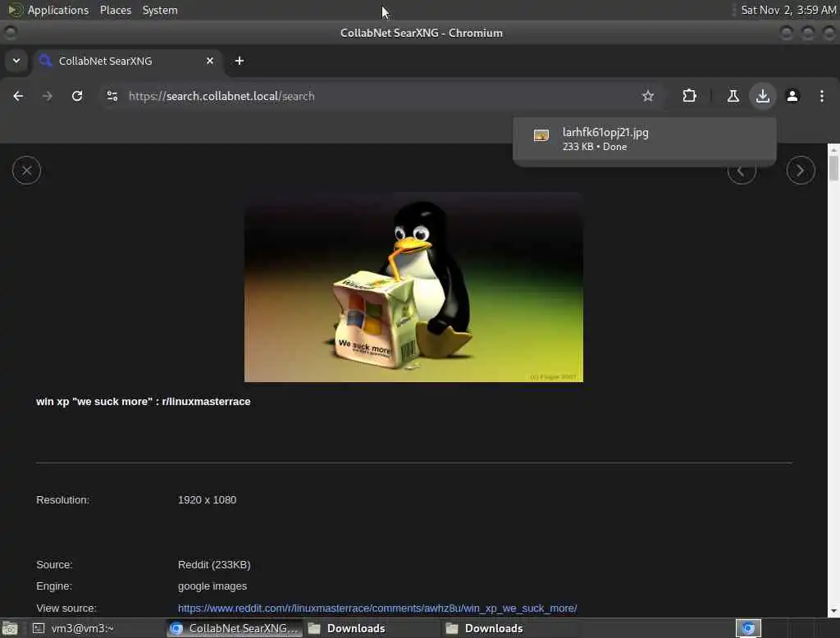
Task: Open Chrome Labs flask icon
Action: (733, 96)
